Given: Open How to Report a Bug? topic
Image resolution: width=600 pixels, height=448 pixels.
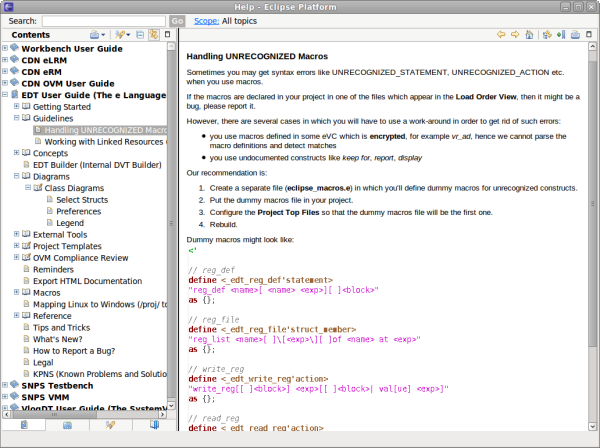Looking at the screenshot, I should [x=74, y=351].
